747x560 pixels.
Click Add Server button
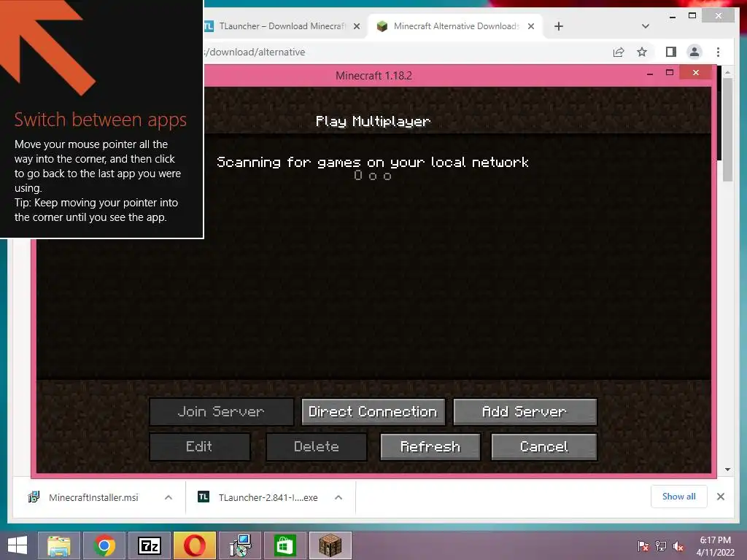(525, 412)
